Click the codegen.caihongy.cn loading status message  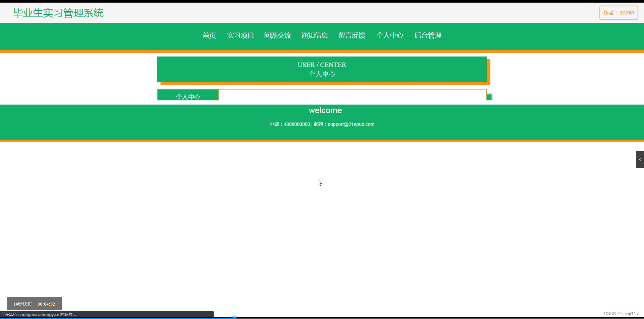[38, 314]
